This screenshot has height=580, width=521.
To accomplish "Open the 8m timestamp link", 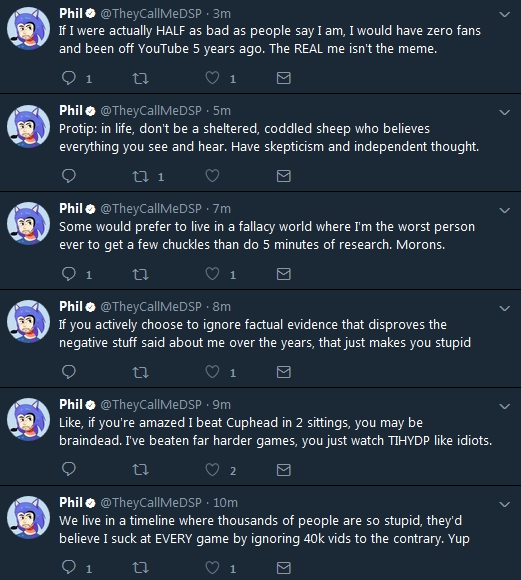I will point(222,307).
